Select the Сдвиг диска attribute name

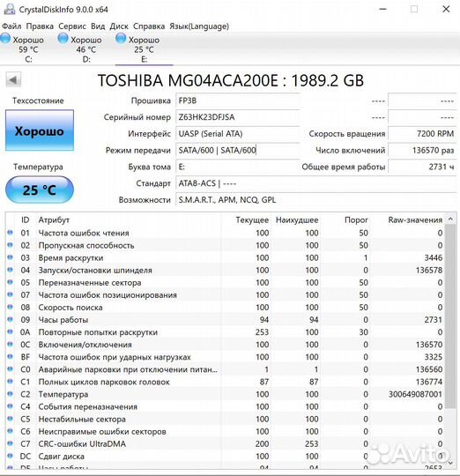[x=62, y=457]
